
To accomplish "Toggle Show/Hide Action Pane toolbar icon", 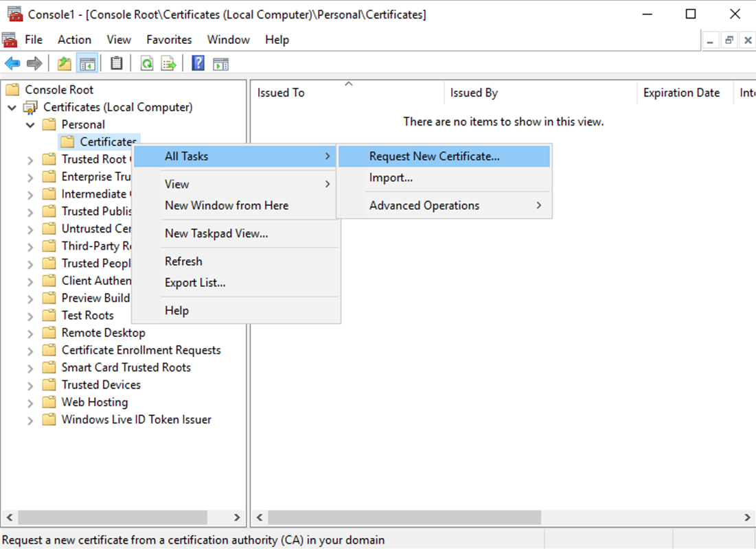I will click(220, 64).
